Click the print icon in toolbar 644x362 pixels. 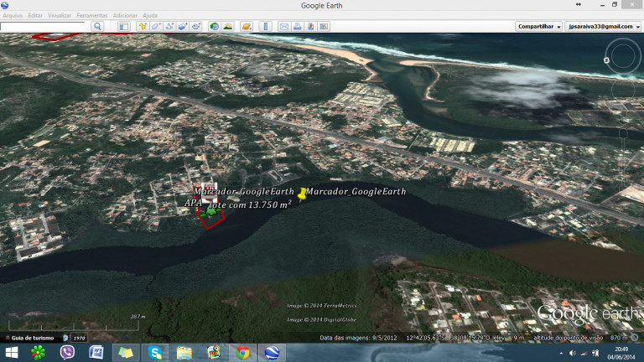pos(298,26)
